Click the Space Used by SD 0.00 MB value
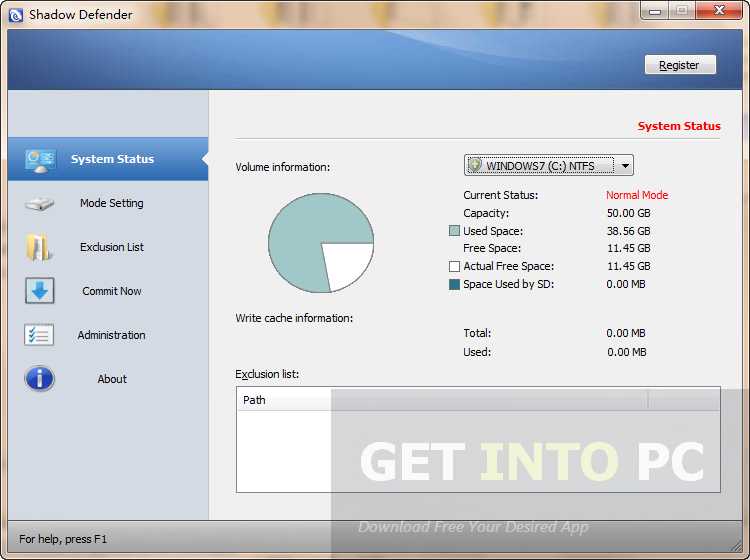This screenshot has height=560, width=750. (626, 285)
